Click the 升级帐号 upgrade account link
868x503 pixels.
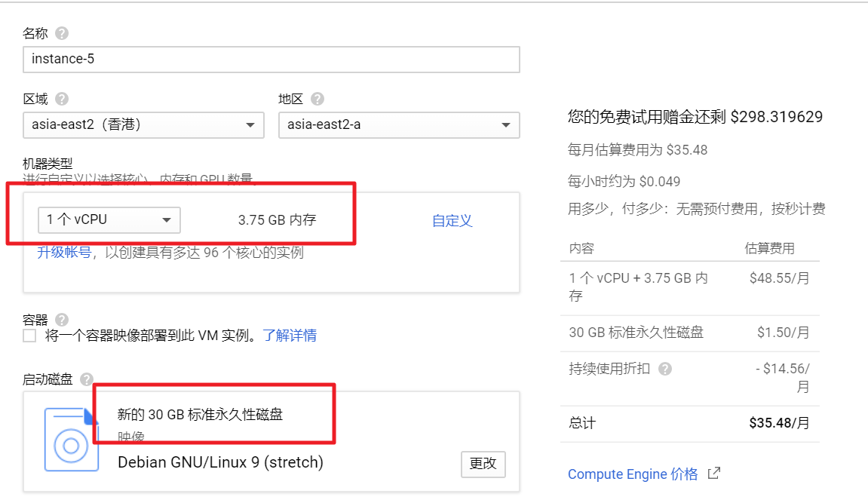pos(64,253)
